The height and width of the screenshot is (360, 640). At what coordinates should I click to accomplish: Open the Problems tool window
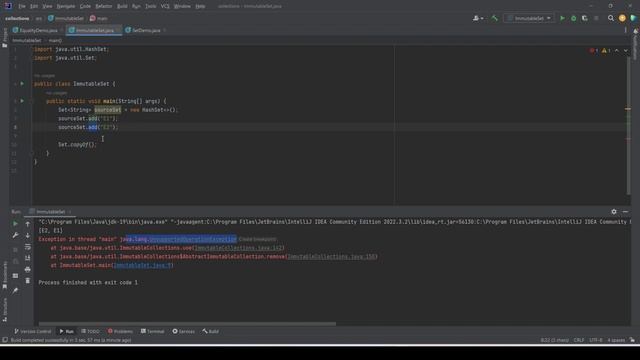coord(120,331)
